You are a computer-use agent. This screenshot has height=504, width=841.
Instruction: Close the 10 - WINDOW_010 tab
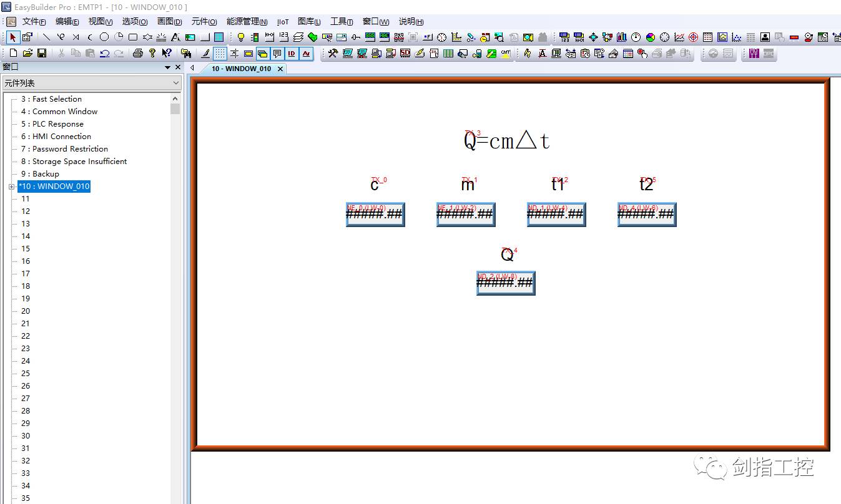[280, 69]
